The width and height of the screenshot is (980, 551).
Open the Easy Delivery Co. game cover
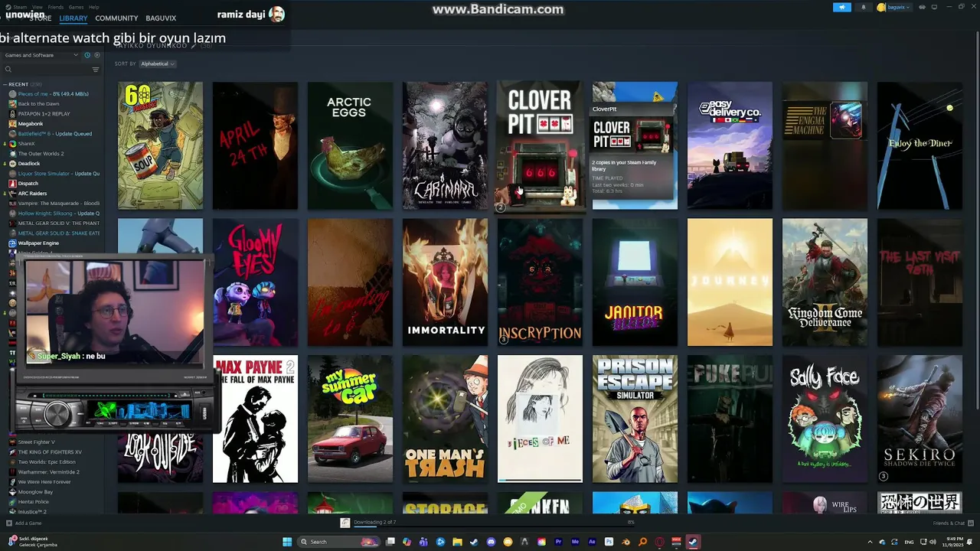click(730, 145)
